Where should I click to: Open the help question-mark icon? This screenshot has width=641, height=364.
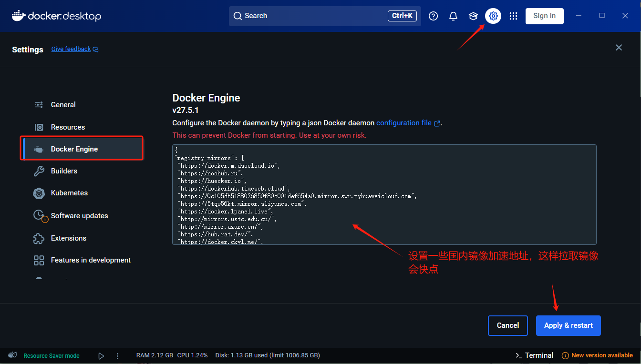[433, 16]
